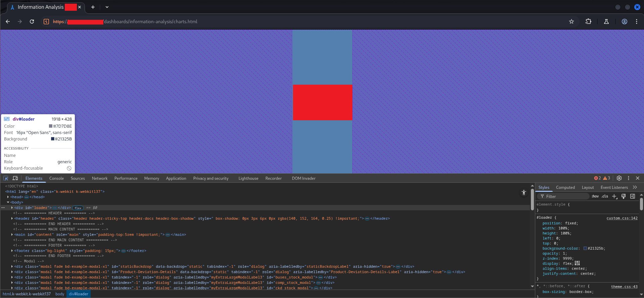Go back to the previous page
Screen dimensions: 644x298
coord(8,22)
